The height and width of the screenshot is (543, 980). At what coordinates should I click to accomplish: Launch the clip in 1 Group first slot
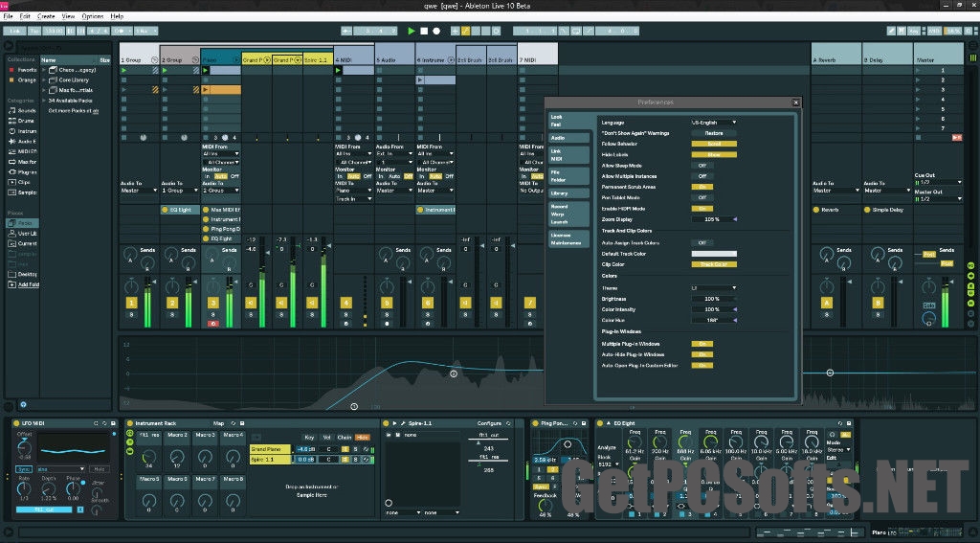pos(124,71)
